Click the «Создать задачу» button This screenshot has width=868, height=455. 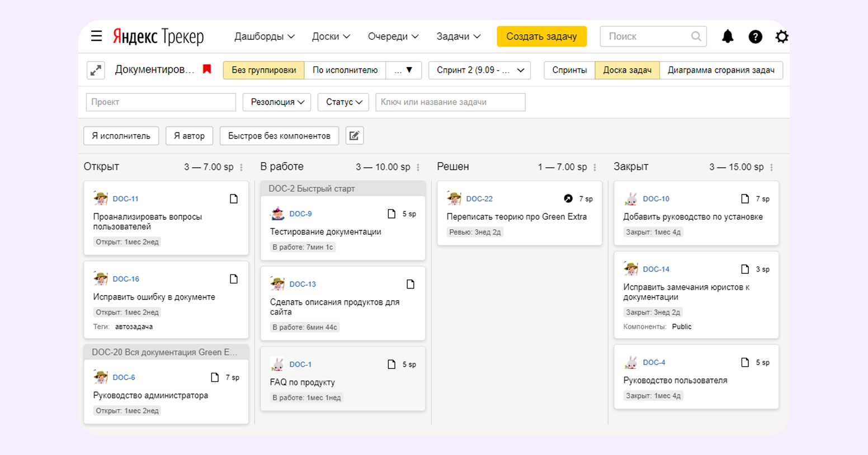point(541,36)
